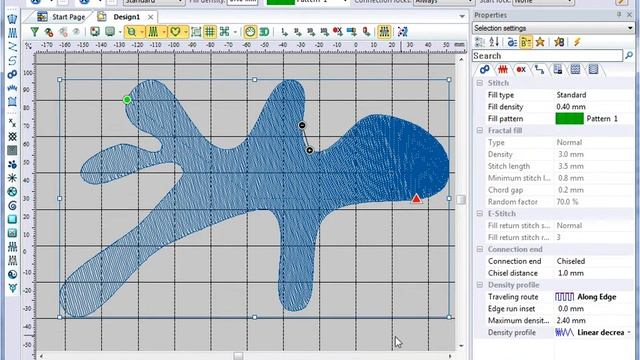Click the heart shape toolbar icon

pyautogui.click(x=176, y=31)
